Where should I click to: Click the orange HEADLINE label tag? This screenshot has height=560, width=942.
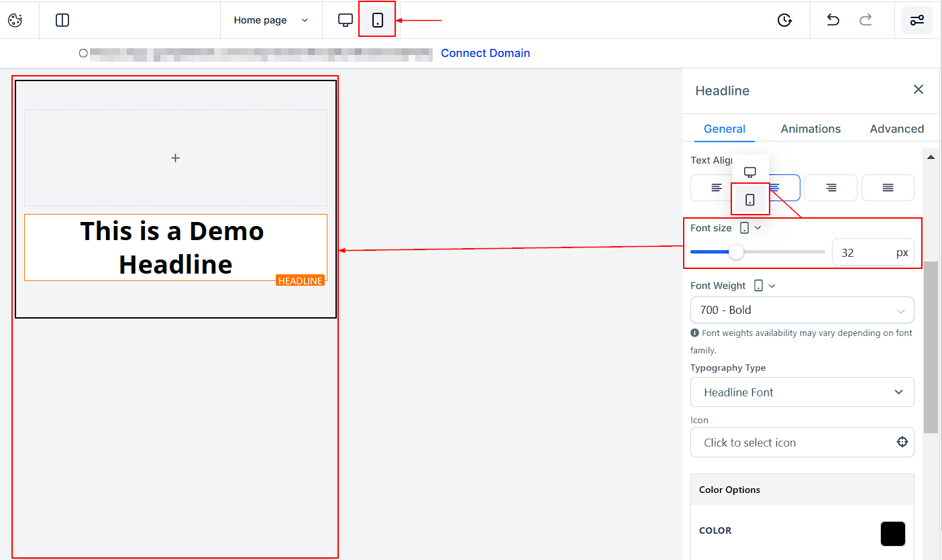[301, 281]
